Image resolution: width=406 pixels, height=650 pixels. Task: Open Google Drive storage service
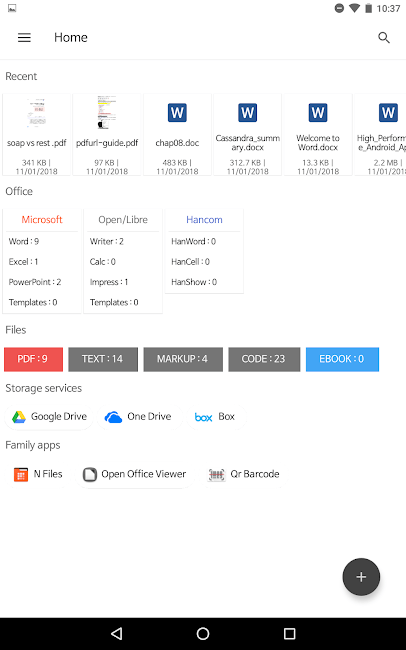[x=49, y=417]
